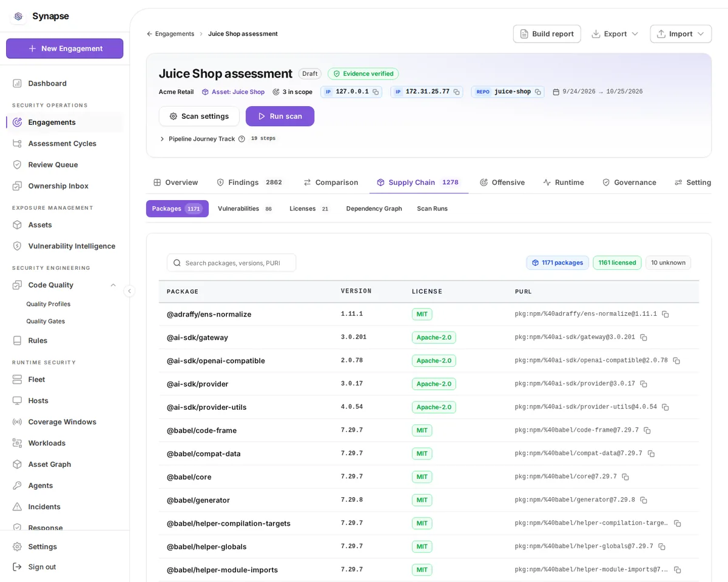The height and width of the screenshot is (582, 728).
Task: Open Rules in the sidebar
Action: [x=64, y=341]
